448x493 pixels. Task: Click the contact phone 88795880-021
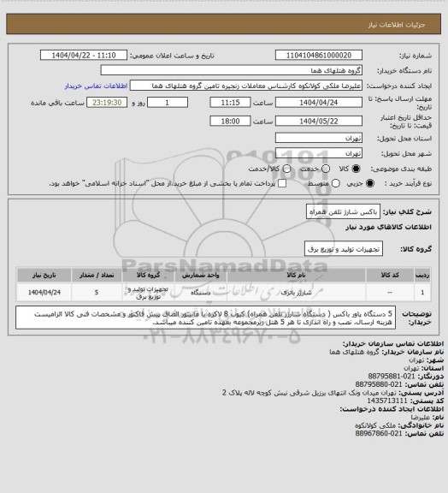click(379, 384)
